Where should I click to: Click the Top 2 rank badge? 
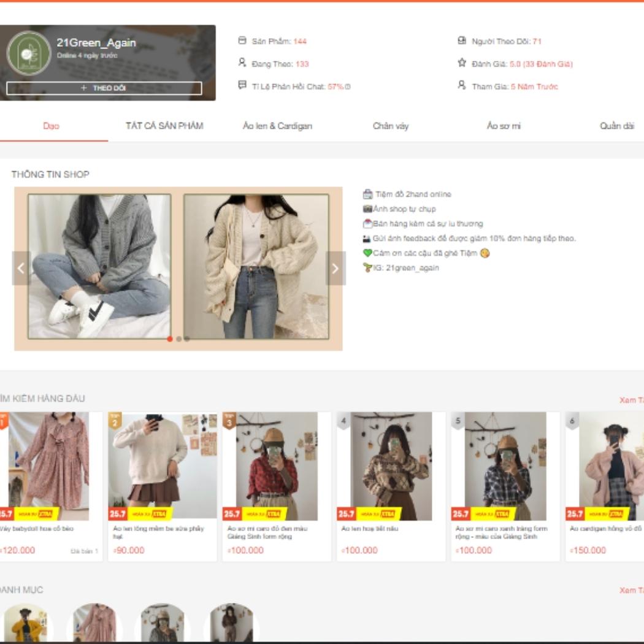point(115,421)
